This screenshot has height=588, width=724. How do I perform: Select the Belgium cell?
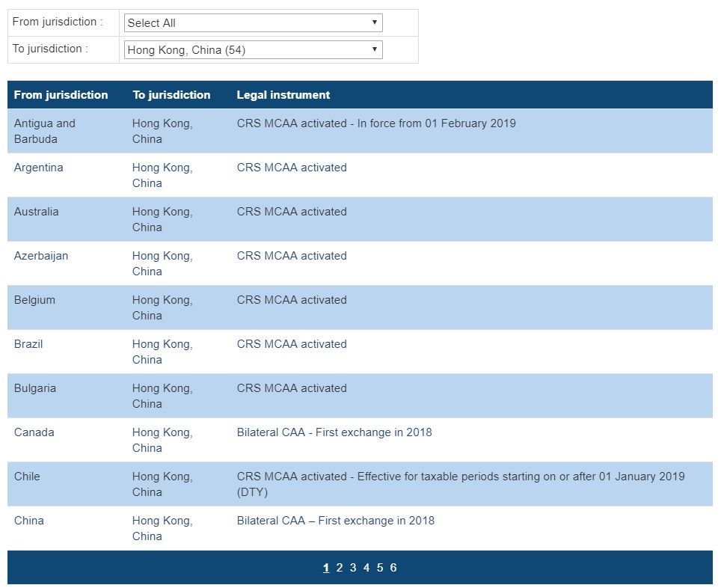click(x=34, y=300)
